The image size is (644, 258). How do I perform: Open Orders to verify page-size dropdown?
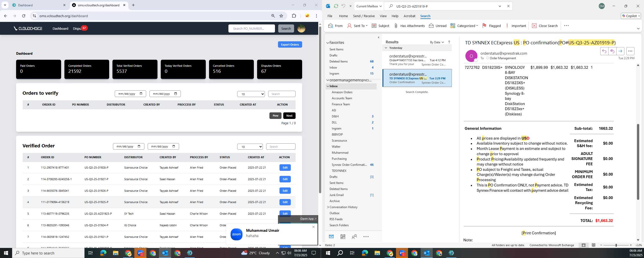[251, 94]
